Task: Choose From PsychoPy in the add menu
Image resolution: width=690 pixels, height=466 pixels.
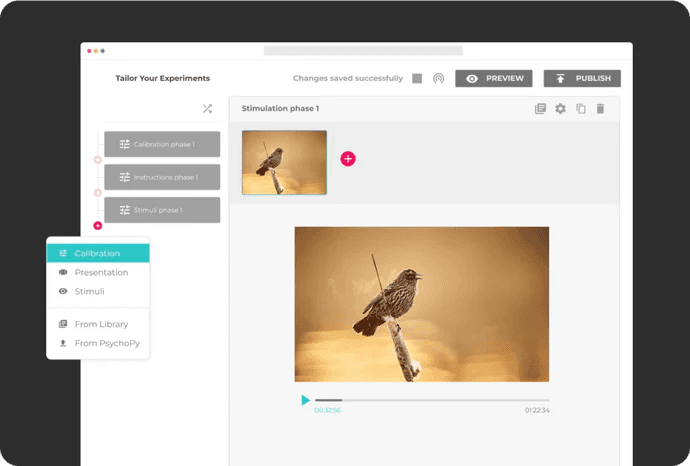Action: tap(98, 343)
